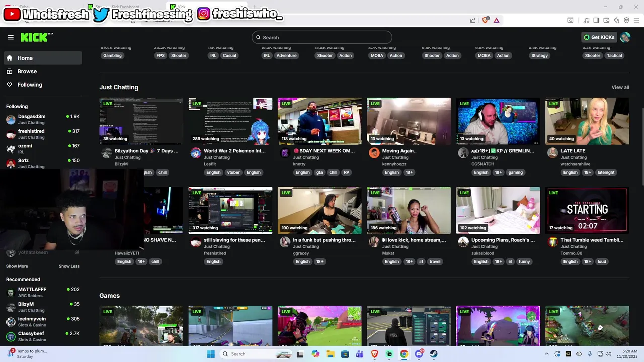644x362 pixels.
Task: Click the Kick search field
Action: (x=322, y=37)
